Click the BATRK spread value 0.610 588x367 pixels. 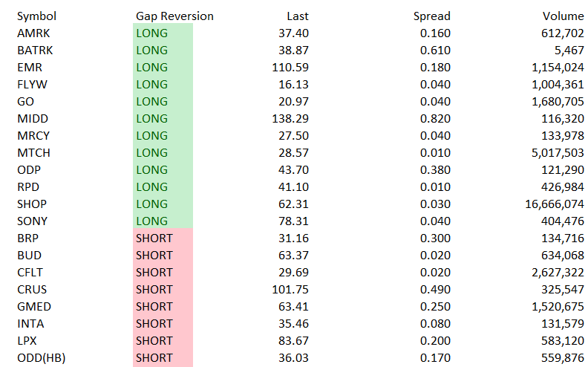(435, 51)
